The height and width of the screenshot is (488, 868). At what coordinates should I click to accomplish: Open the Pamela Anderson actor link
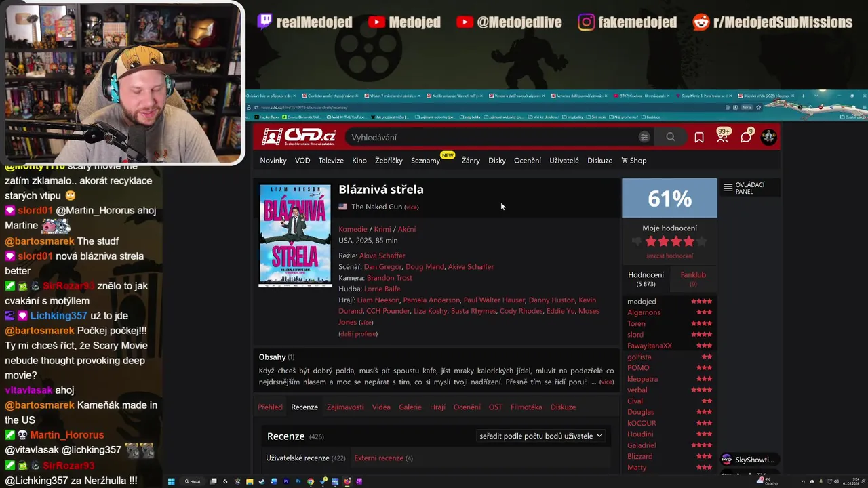[x=431, y=300]
